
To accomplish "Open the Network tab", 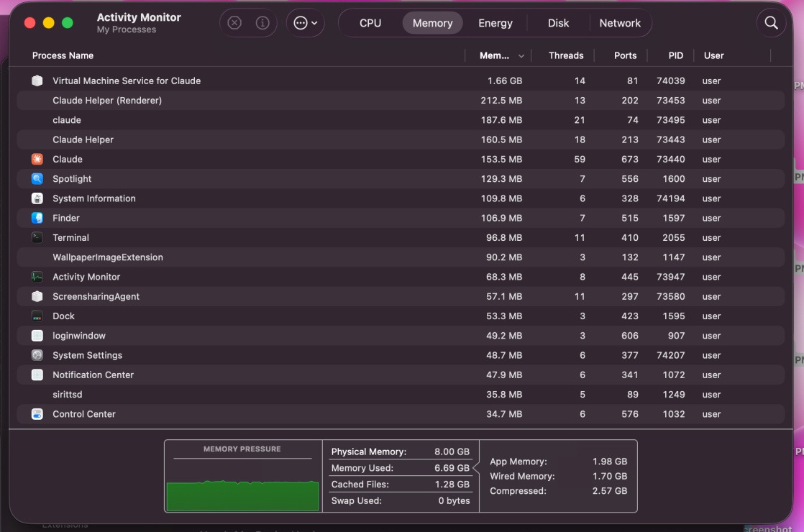I will 619,22.
